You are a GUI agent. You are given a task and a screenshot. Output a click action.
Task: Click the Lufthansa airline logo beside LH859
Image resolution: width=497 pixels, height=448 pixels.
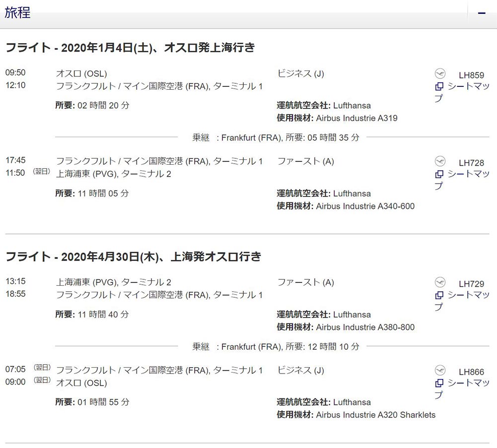coord(440,73)
